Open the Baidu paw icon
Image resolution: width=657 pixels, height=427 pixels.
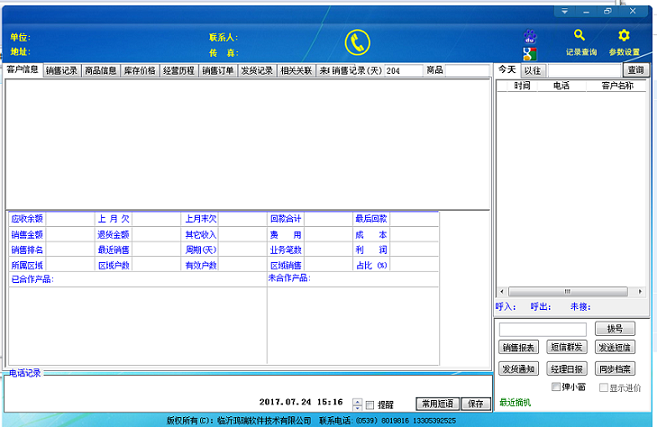(x=530, y=36)
